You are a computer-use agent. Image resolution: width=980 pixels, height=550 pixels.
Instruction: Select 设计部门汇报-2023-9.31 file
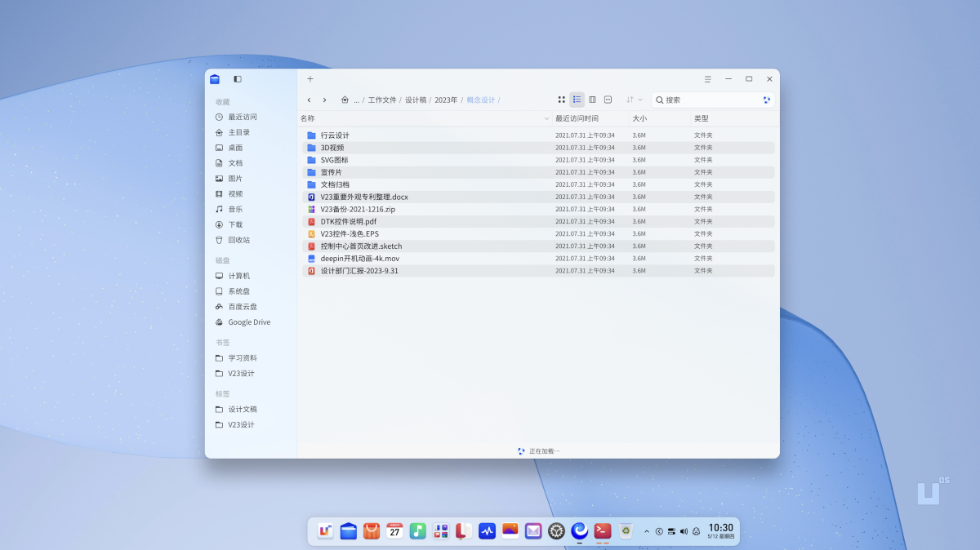point(538,271)
